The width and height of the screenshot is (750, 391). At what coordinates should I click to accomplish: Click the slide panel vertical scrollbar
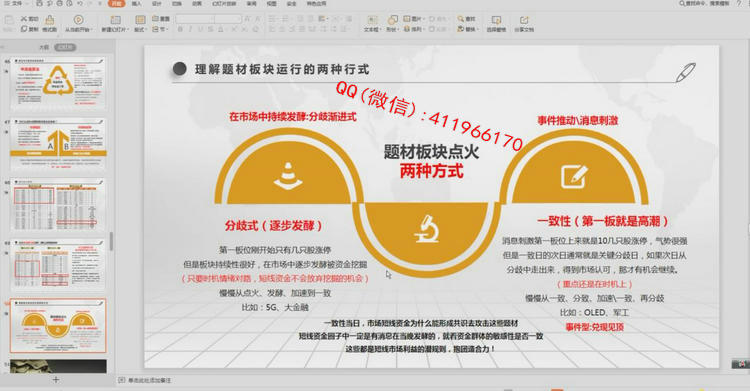click(111, 242)
